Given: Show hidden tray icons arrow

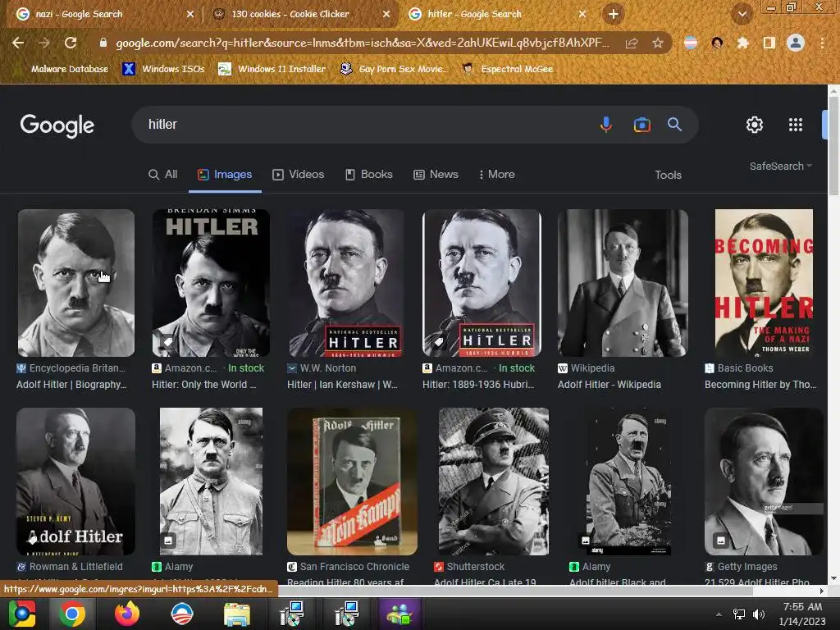Looking at the screenshot, I should 719,614.
